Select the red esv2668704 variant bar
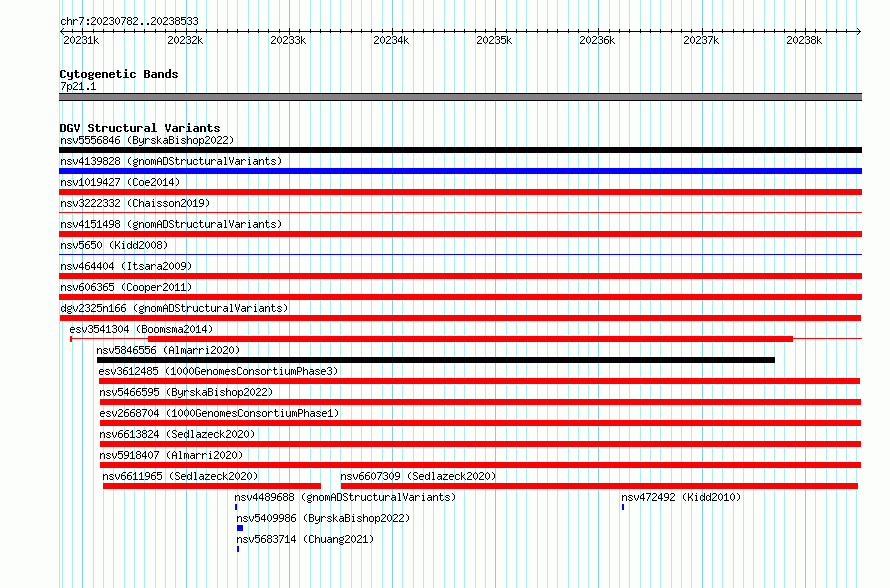The image size is (890, 588). coord(480,423)
